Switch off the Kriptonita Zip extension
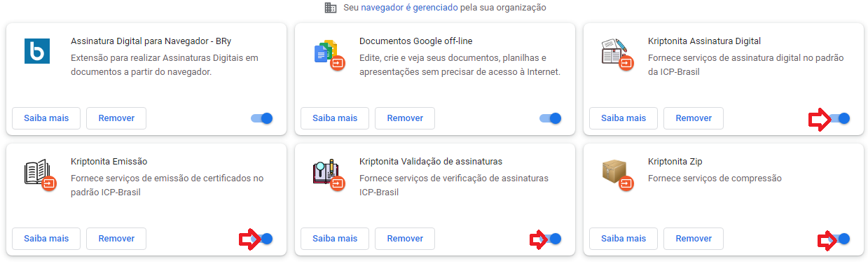The width and height of the screenshot is (868, 266). [x=839, y=239]
